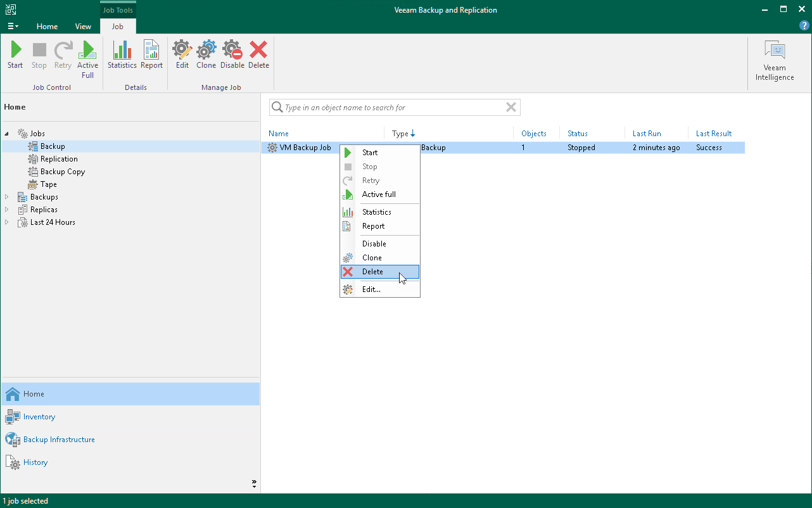Switch to the Home ribbon tab
This screenshot has height=508, width=812.
[x=47, y=27]
